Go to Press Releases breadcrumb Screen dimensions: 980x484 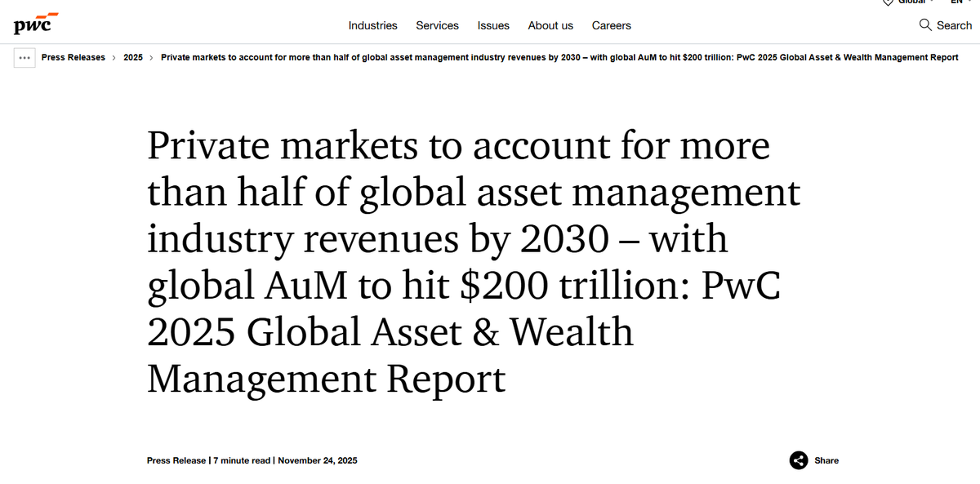(73, 58)
